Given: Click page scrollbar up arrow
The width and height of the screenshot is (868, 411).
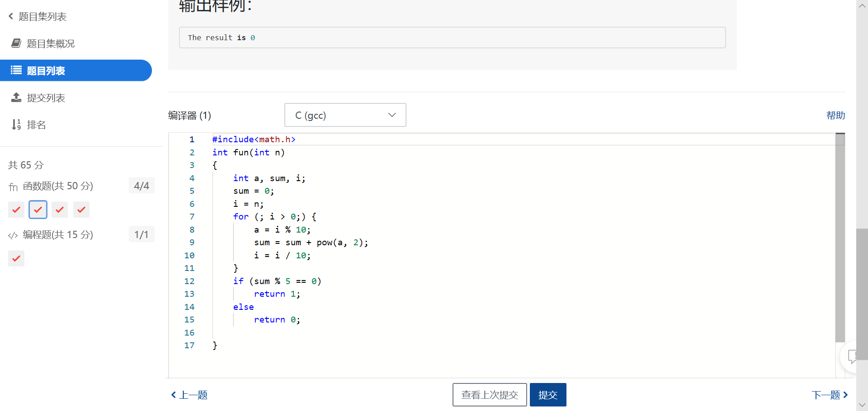Looking at the screenshot, I should click(862, 5).
